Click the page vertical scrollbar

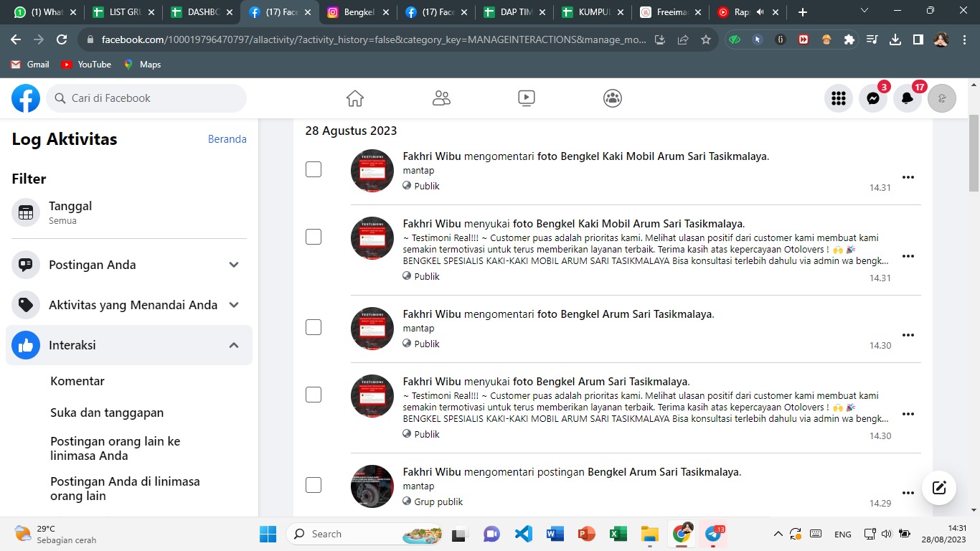pyautogui.click(x=974, y=152)
